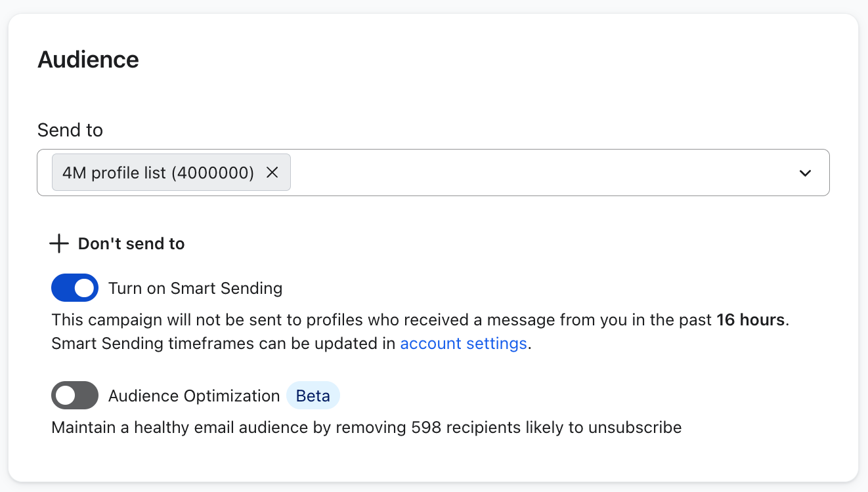Open the Don't send to option
This screenshot has height=492, width=868.
[x=131, y=244]
